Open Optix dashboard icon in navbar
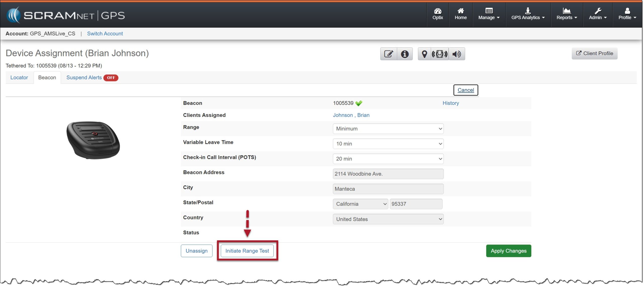This screenshot has height=288, width=644. tap(437, 14)
